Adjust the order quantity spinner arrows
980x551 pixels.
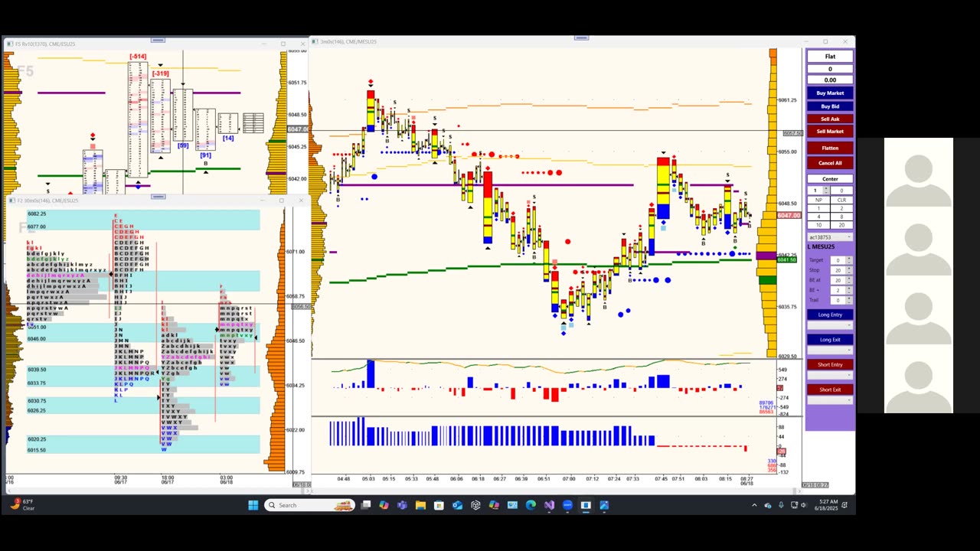click(x=825, y=191)
